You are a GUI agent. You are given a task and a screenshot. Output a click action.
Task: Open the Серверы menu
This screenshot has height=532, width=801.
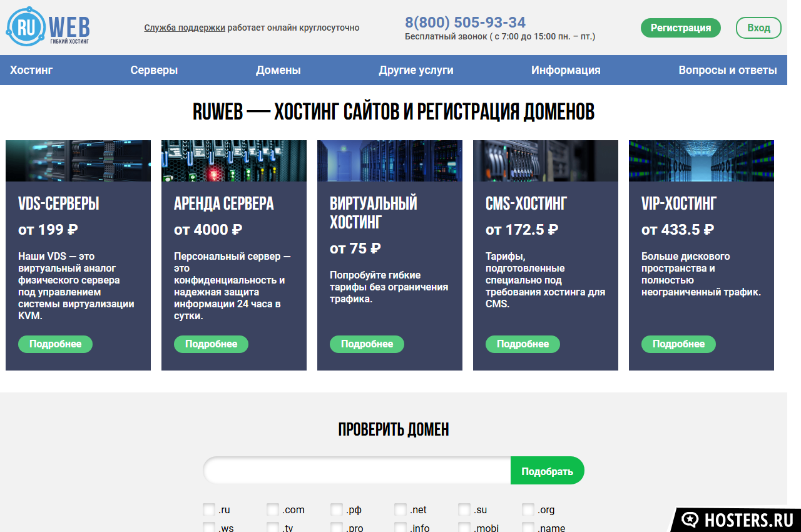click(x=154, y=70)
